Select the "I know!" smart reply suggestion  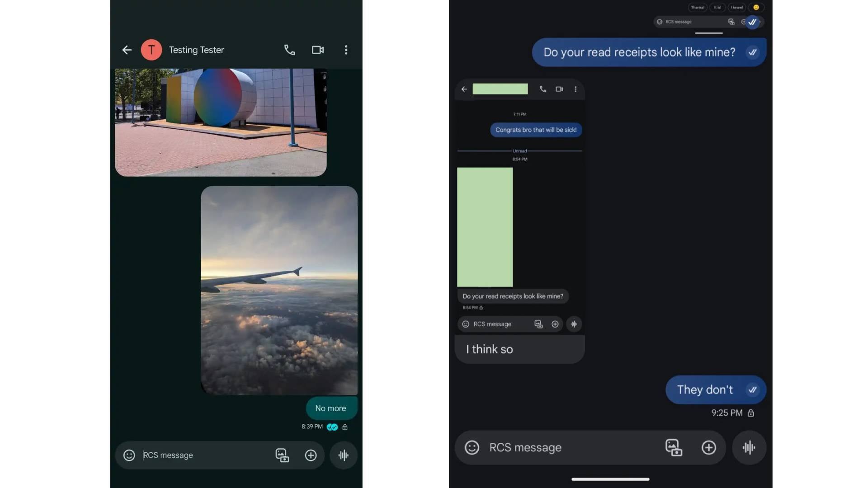click(736, 8)
